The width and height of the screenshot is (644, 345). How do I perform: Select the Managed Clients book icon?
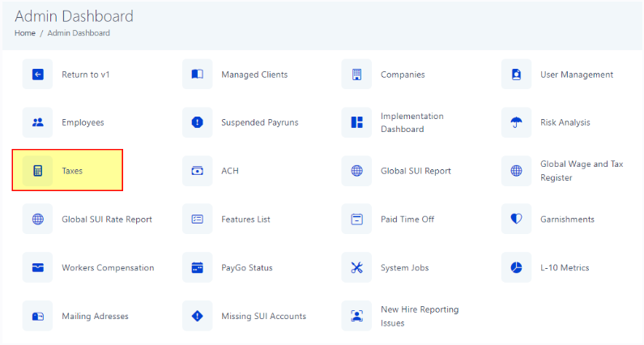click(197, 75)
